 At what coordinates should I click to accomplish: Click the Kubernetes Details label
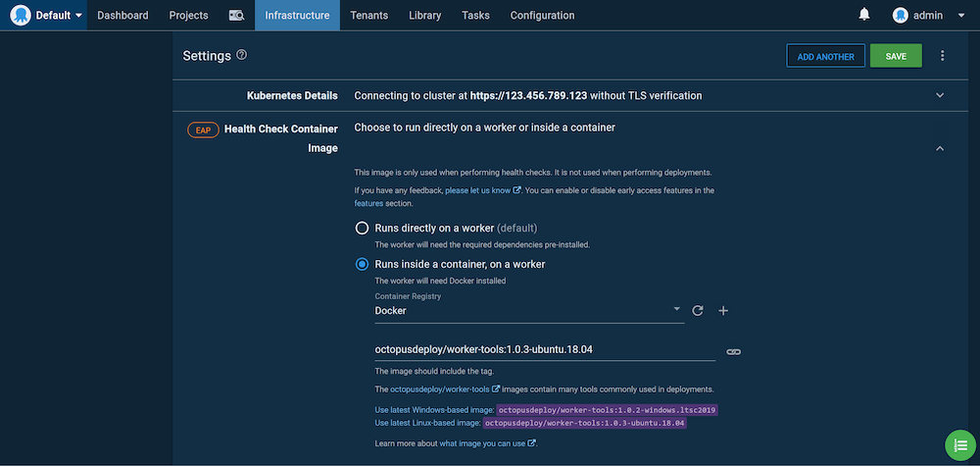292,96
